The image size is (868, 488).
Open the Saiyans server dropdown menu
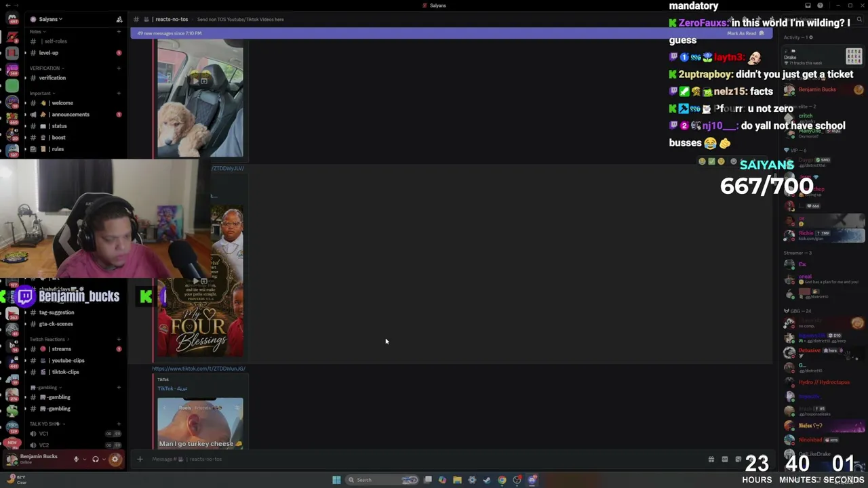point(50,19)
